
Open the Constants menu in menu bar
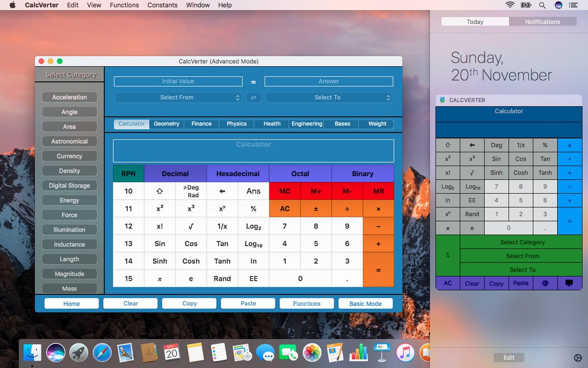point(163,5)
